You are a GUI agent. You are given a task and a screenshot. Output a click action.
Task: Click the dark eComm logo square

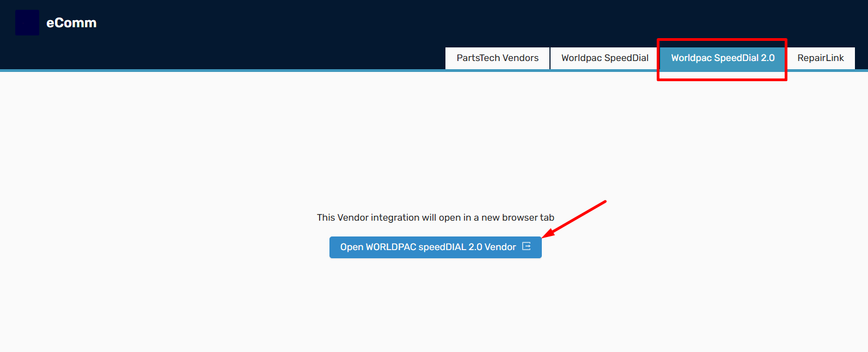(x=27, y=23)
